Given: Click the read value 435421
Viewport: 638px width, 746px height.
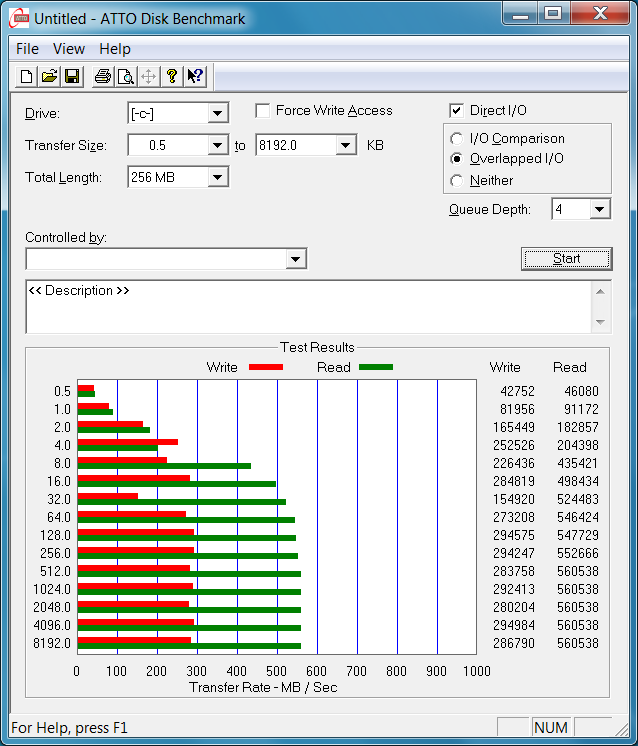Looking at the screenshot, I should click(578, 463).
